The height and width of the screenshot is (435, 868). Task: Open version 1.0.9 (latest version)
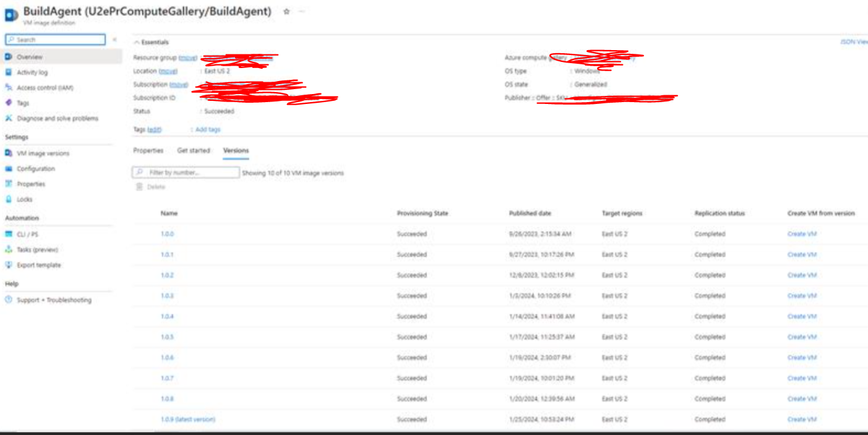[x=188, y=420]
